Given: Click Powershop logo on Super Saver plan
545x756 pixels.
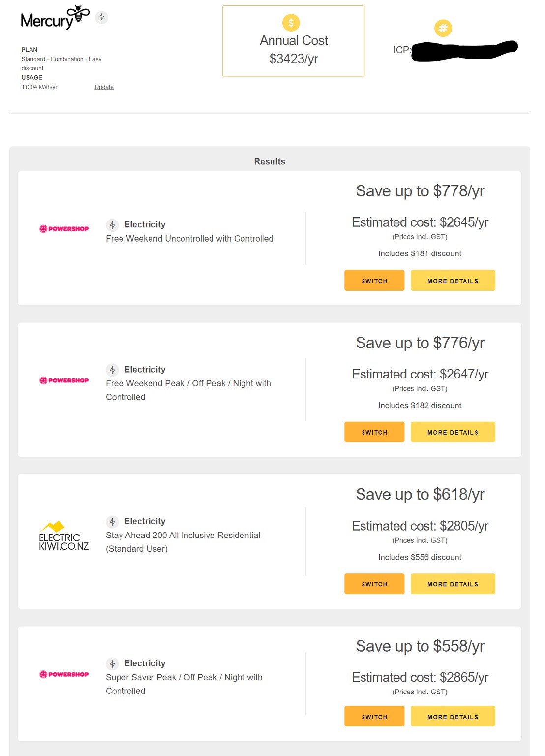Looking at the screenshot, I should [x=64, y=674].
